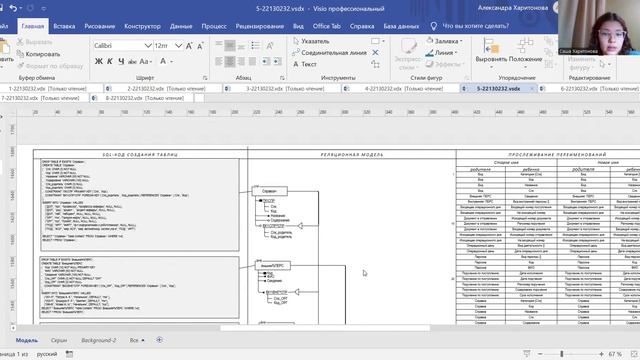
Task: Open the Рецензирование ribbon tab
Action: pyautogui.click(x=260, y=26)
